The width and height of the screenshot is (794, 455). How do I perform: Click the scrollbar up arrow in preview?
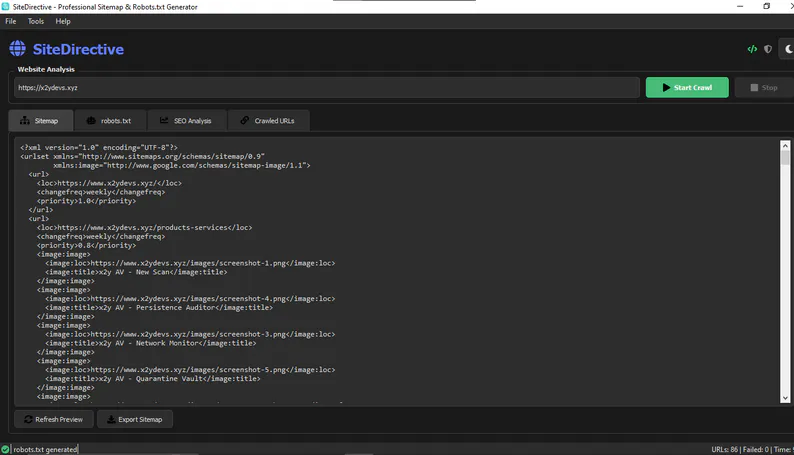[785, 146]
